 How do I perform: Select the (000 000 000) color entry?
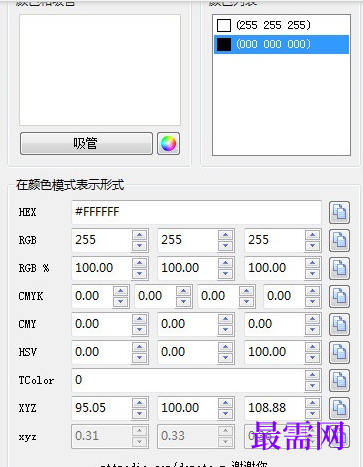coord(281,44)
